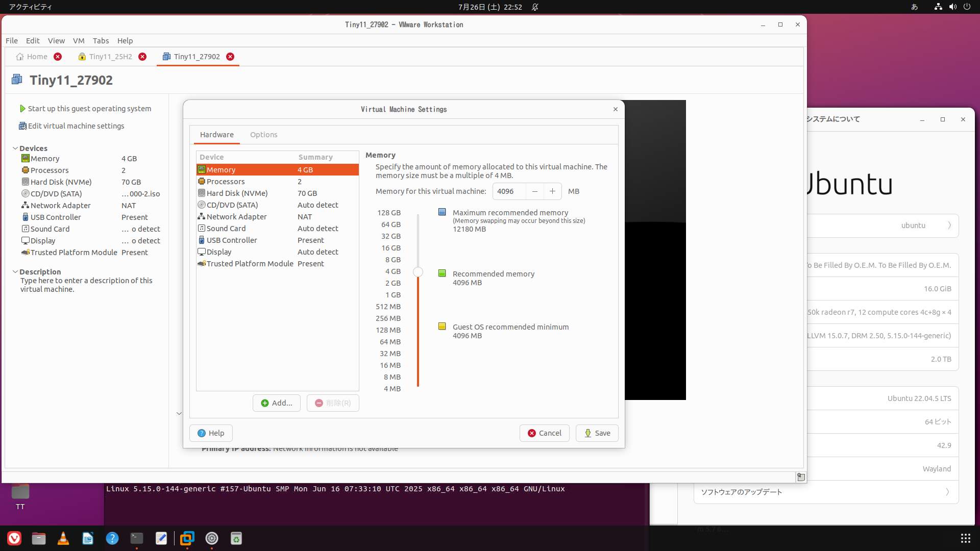Open the Help app in the dock
980x551 pixels.
(112, 538)
